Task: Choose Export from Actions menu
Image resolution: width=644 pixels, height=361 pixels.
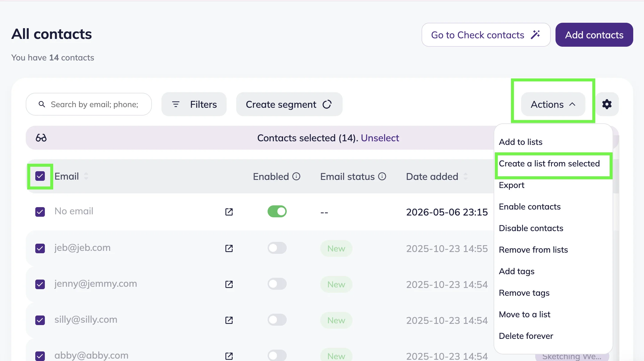Action: pos(512,185)
